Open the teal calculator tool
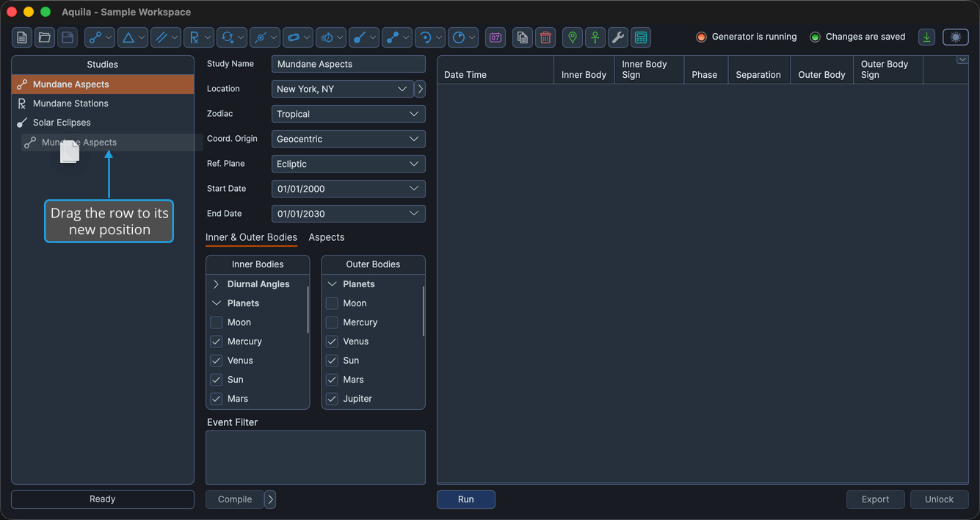Viewport: 980px width, 520px height. pos(641,37)
